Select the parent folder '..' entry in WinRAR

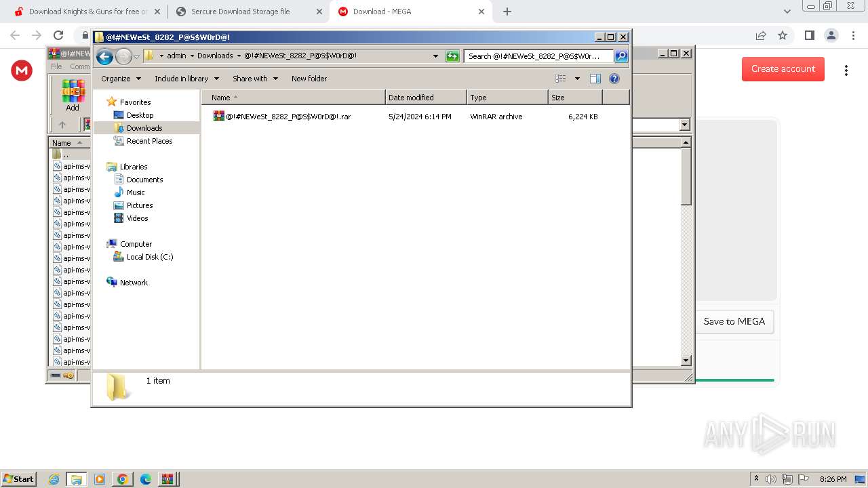point(65,155)
